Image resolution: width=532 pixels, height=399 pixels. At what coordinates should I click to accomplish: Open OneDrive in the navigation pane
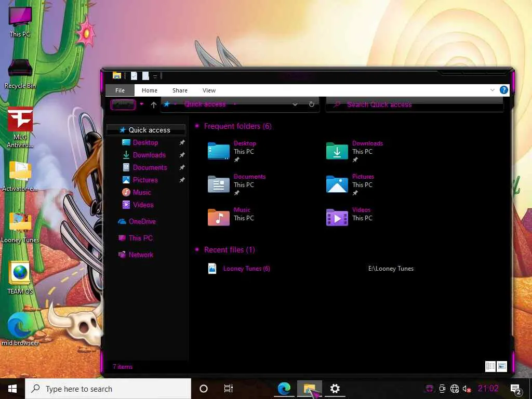(x=142, y=221)
